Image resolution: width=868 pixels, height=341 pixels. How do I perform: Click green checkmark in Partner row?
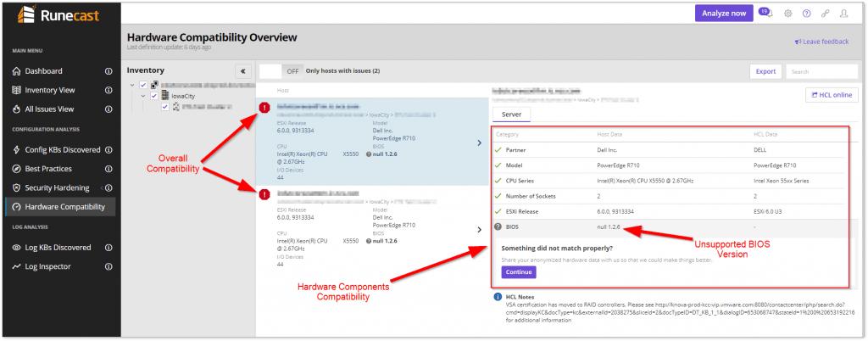pos(498,149)
